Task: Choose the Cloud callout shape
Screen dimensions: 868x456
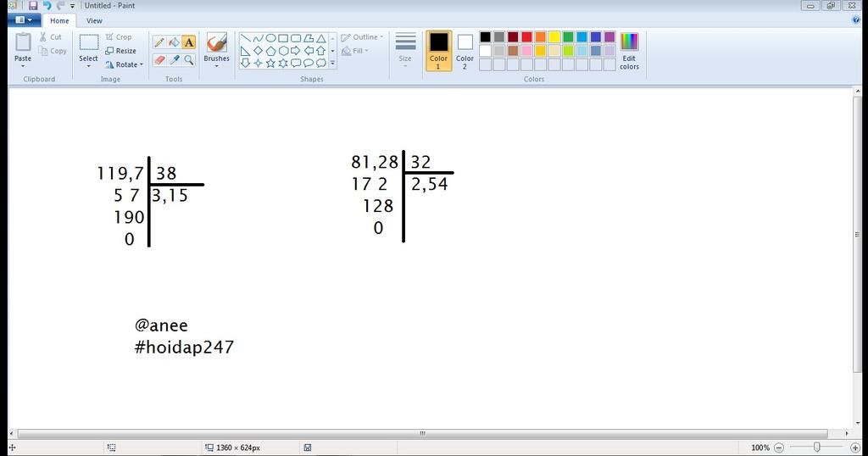Action: pyautogui.click(x=321, y=63)
